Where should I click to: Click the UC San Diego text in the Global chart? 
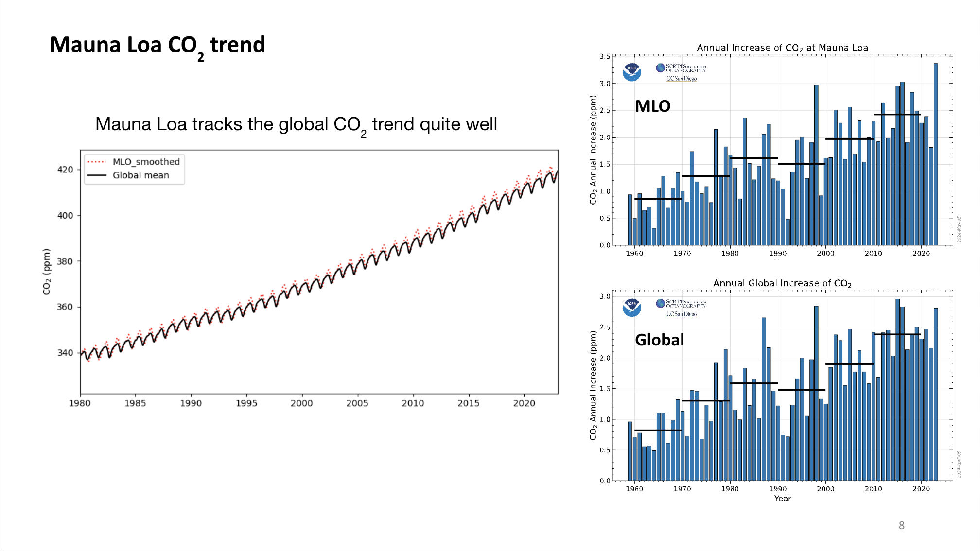click(681, 314)
